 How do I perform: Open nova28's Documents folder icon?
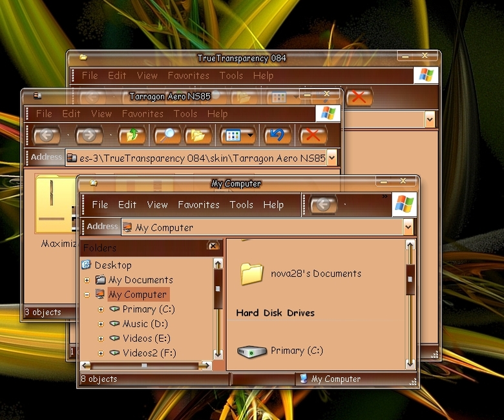click(x=252, y=274)
